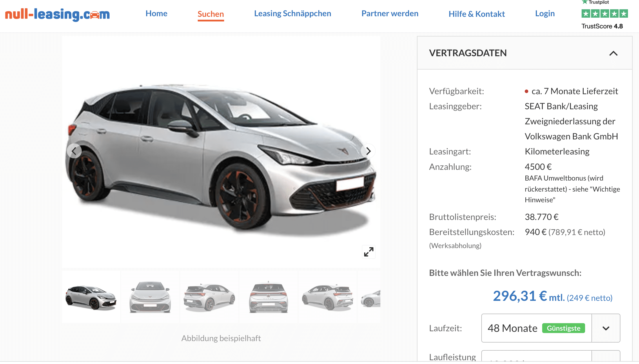Open Leasing Schnäppchen page
Screen dimensions: 639x364
293,13
